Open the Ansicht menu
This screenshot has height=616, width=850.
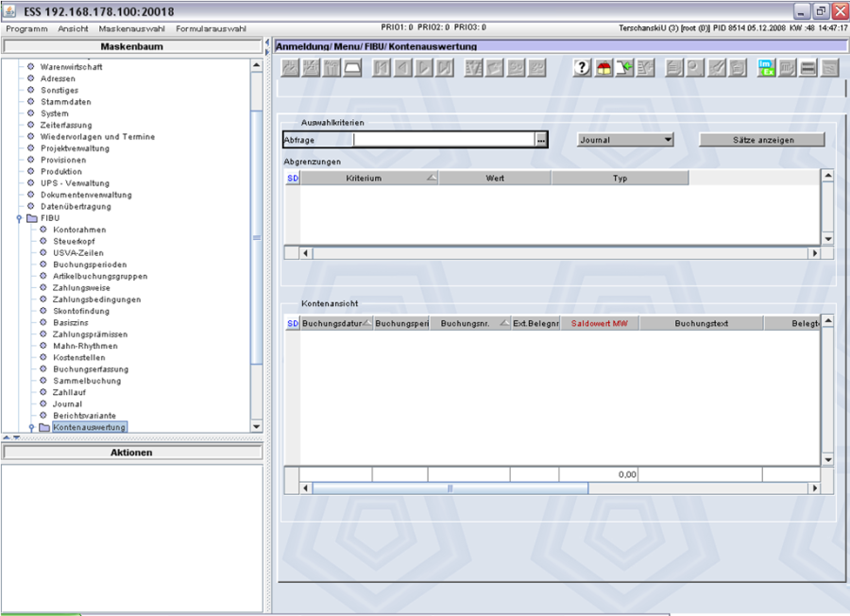73,28
